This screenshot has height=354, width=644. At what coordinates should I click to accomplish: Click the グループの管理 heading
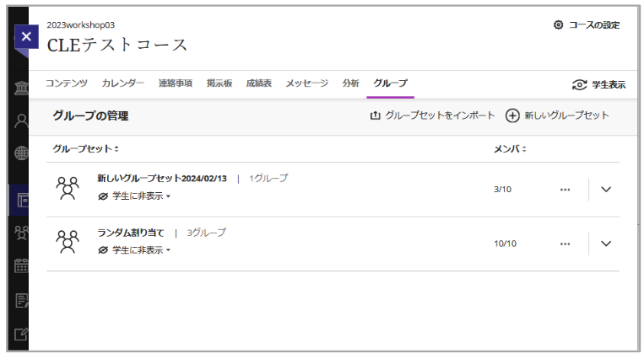(90, 116)
